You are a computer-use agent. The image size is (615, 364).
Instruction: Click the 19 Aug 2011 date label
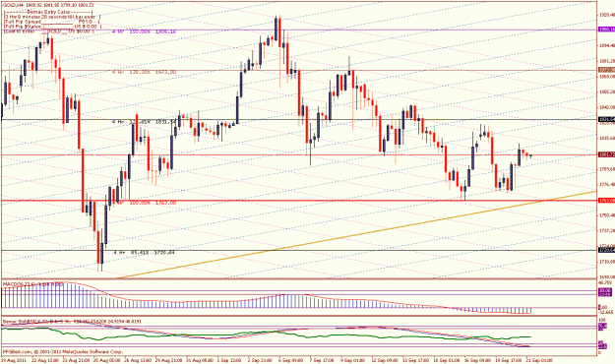pyautogui.click(x=14, y=360)
